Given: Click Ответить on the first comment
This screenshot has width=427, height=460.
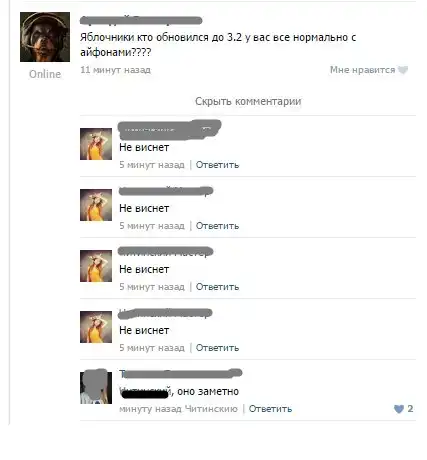Looking at the screenshot, I should (x=217, y=165).
